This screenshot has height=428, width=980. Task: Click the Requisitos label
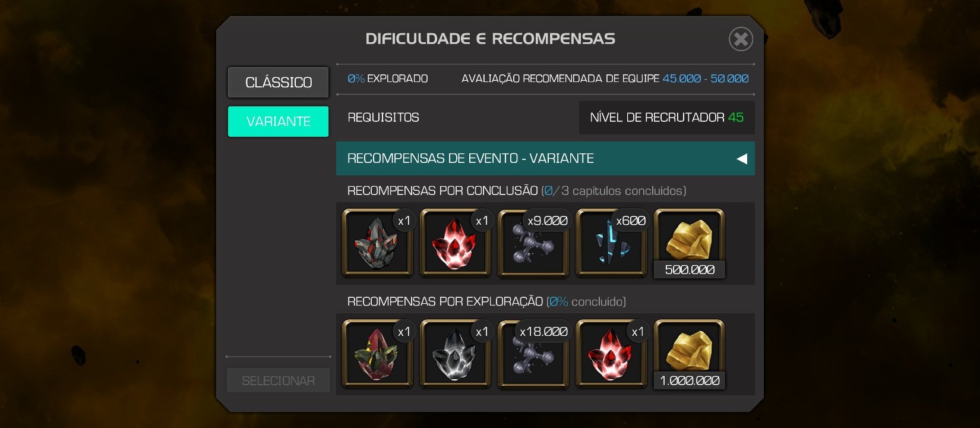click(383, 118)
